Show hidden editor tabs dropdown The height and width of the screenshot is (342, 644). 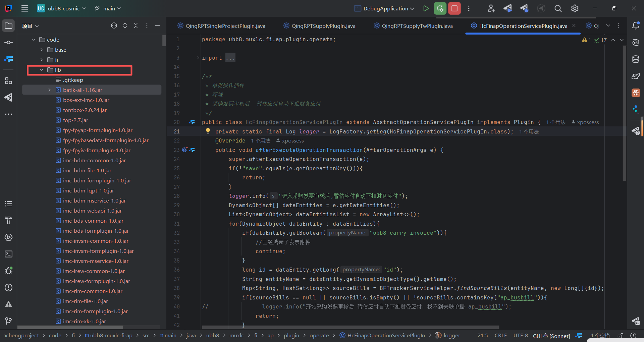pos(608,25)
